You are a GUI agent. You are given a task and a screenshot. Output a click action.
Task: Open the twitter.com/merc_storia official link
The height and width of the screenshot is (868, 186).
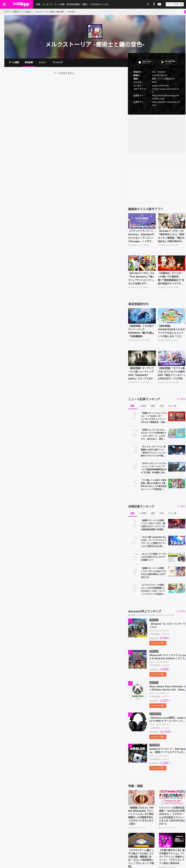pos(165,103)
